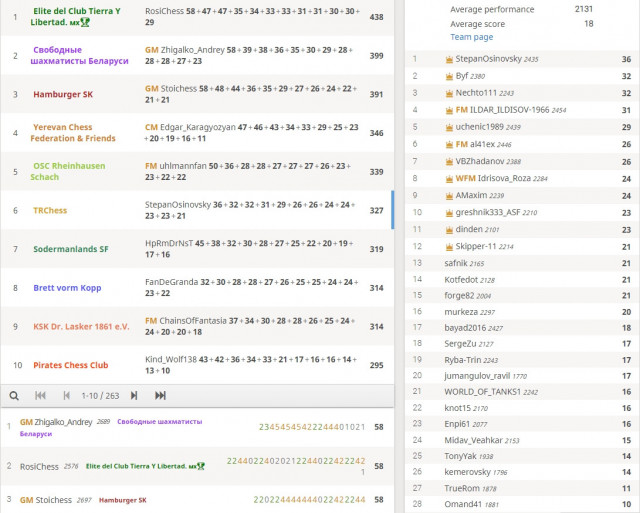Select WORLD_OF_TANKS1 in team player list
Viewport: 640px width, 513px height.
tap(482, 392)
